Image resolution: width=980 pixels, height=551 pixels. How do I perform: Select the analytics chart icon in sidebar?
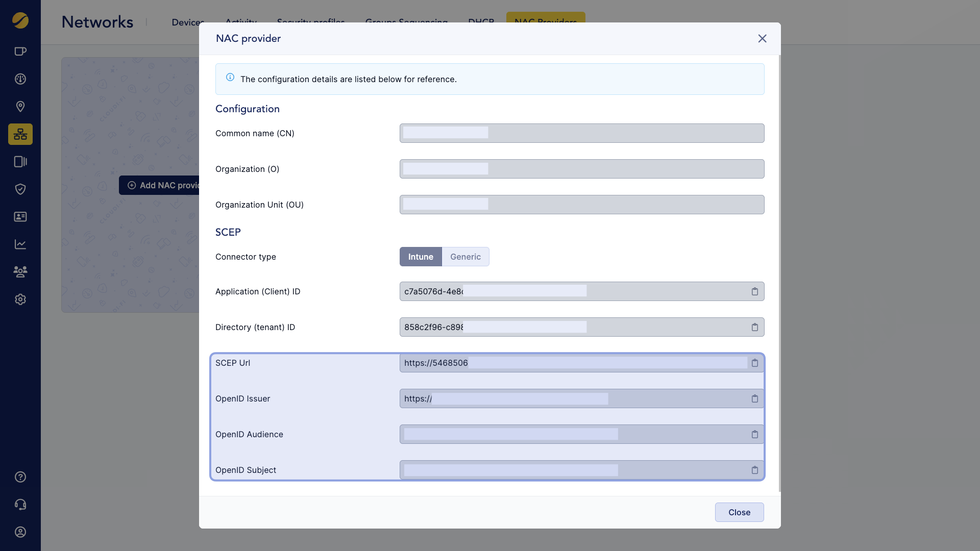pyautogui.click(x=20, y=244)
